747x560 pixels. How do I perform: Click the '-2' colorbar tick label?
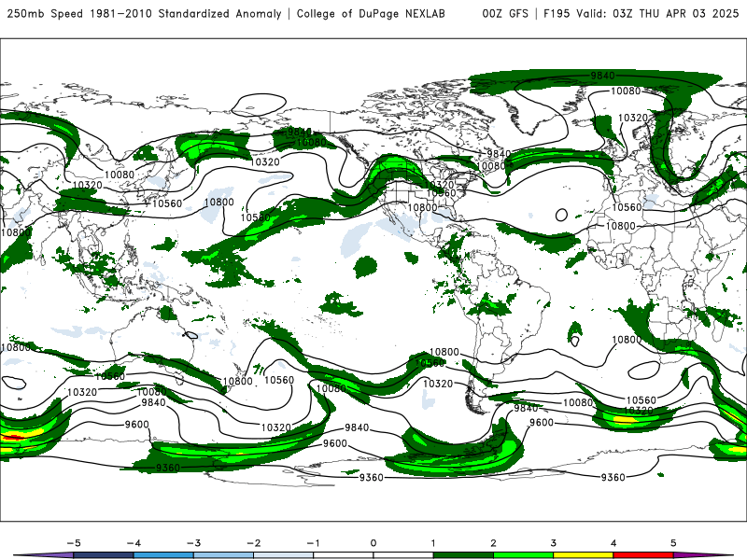[253, 543]
